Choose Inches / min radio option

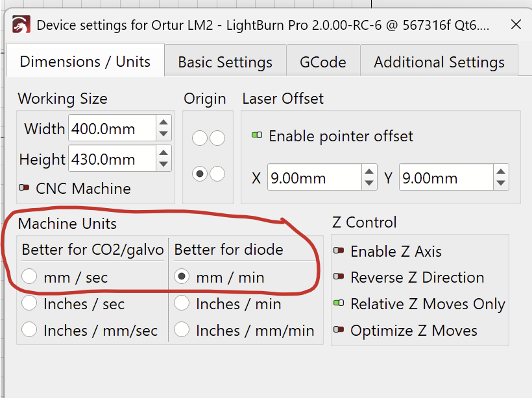[182, 303]
